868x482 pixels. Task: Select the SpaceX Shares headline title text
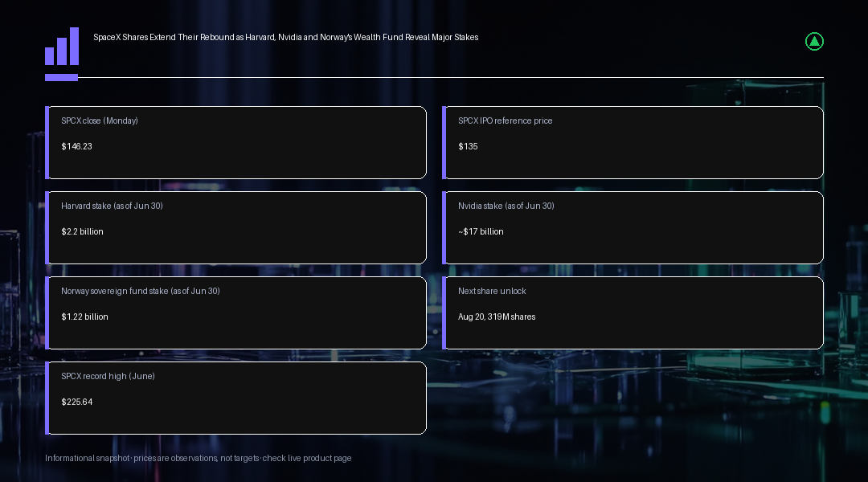coord(285,37)
